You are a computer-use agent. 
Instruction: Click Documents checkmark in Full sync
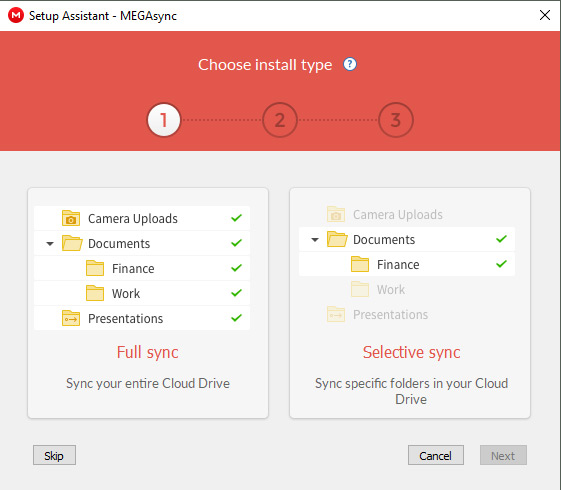click(x=236, y=243)
